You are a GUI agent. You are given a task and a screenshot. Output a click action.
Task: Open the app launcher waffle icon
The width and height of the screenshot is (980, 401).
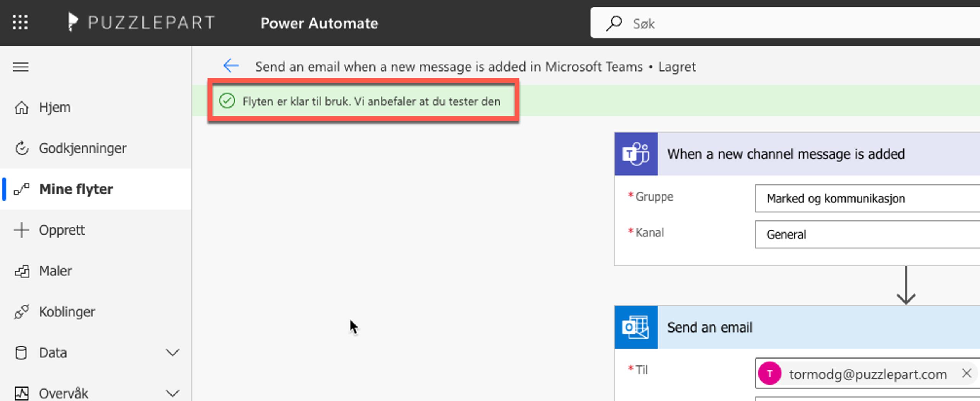tap(20, 23)
